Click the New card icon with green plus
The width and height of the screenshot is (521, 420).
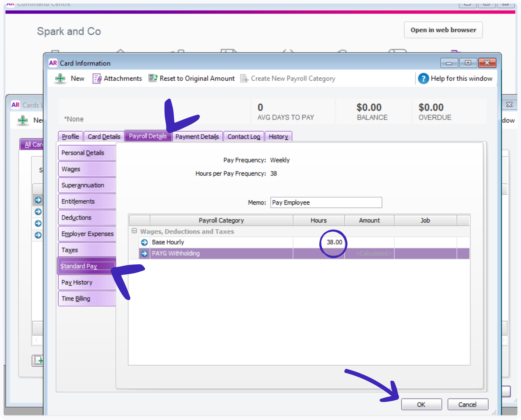[60, 78]
